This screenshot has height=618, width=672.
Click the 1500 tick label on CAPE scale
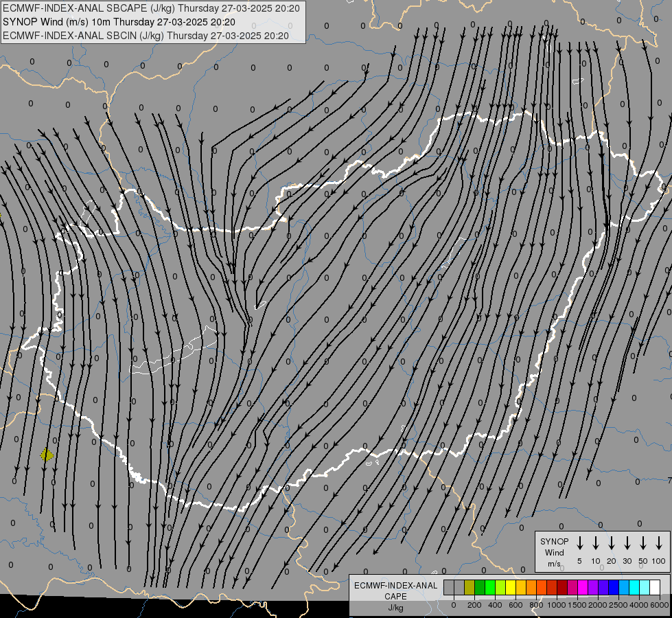tap(577, 605)
